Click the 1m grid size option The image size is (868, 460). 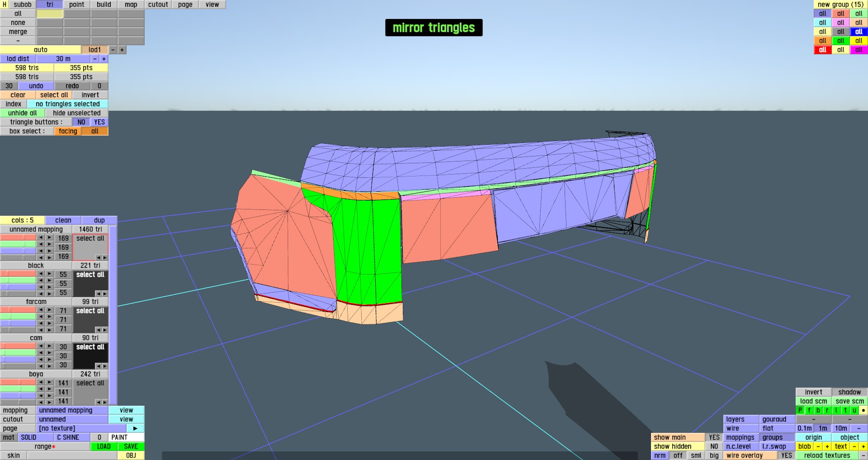(x=823, y=428)
